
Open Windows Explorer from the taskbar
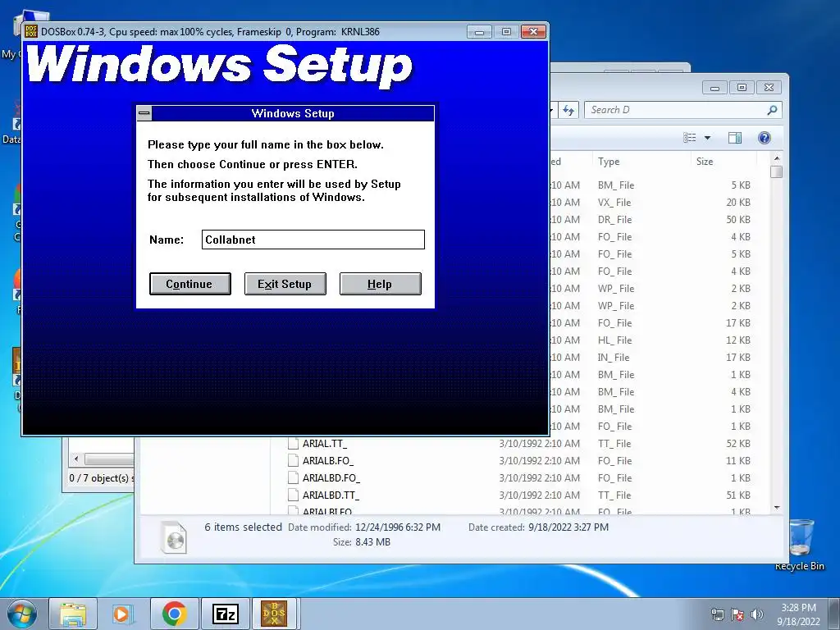[73, 614]
